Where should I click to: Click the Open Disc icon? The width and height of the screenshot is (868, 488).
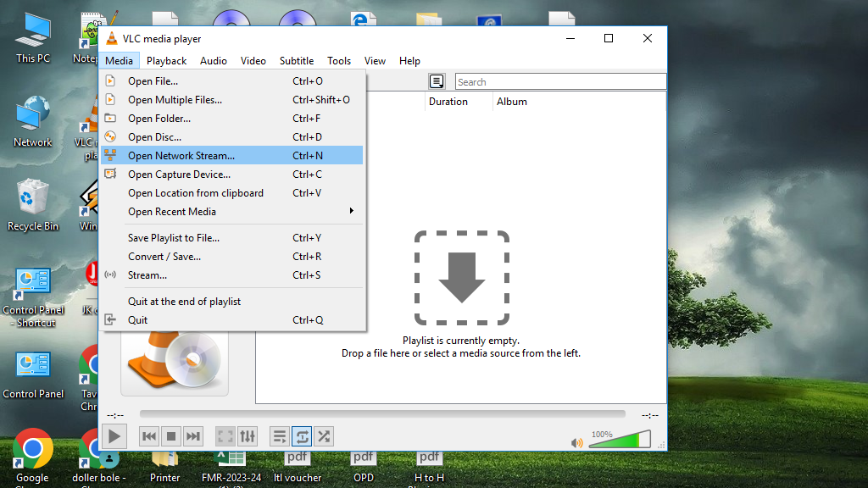click(x=110, y=136)
